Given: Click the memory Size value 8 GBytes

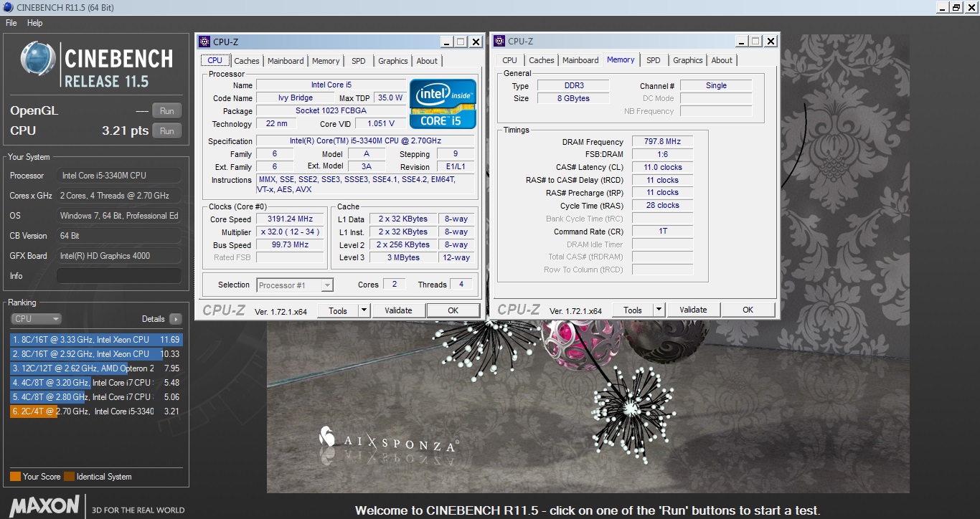Looking at the screenshot, I should [x=573, y=98].
